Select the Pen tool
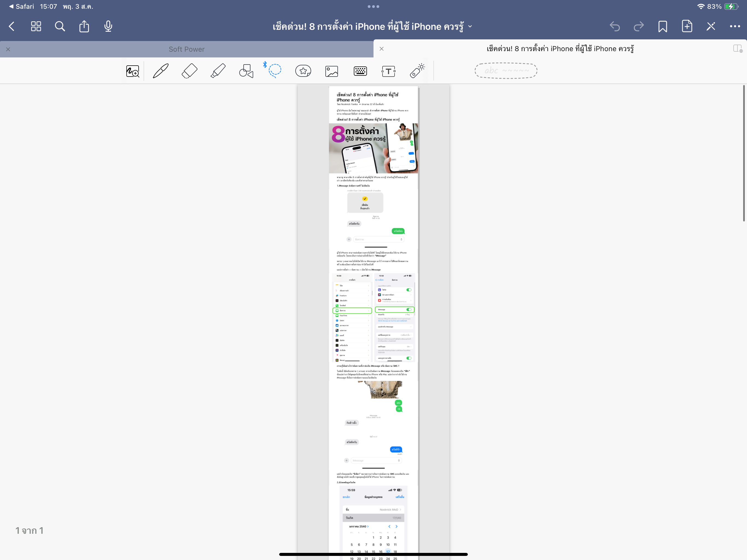The image size is (747, 560). [x=161, y=71]
